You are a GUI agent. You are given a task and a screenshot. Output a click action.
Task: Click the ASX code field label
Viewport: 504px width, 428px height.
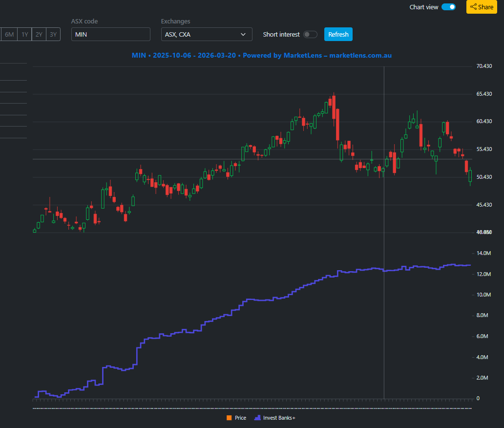(x=84, y=21)
